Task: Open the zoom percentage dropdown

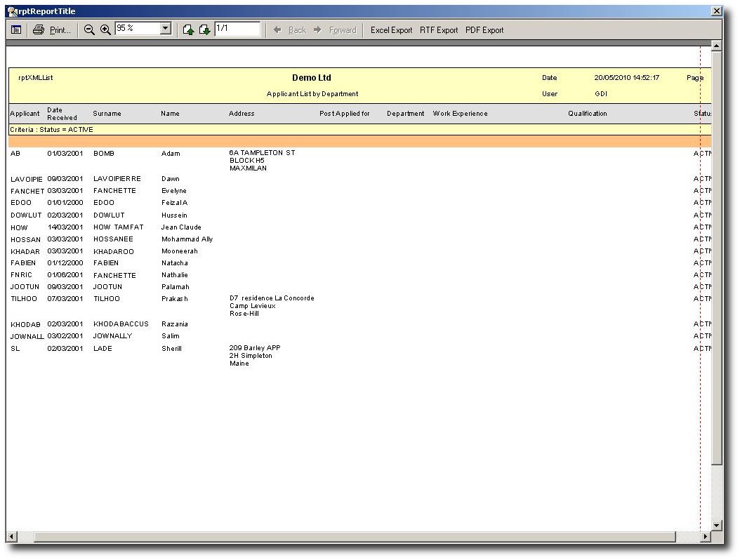Action: click(x=166, y=29)
